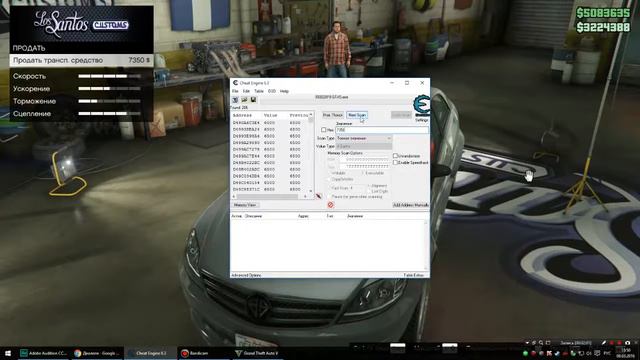
Task: Select the first address row in found list
Action: click(x=270, y=123)
